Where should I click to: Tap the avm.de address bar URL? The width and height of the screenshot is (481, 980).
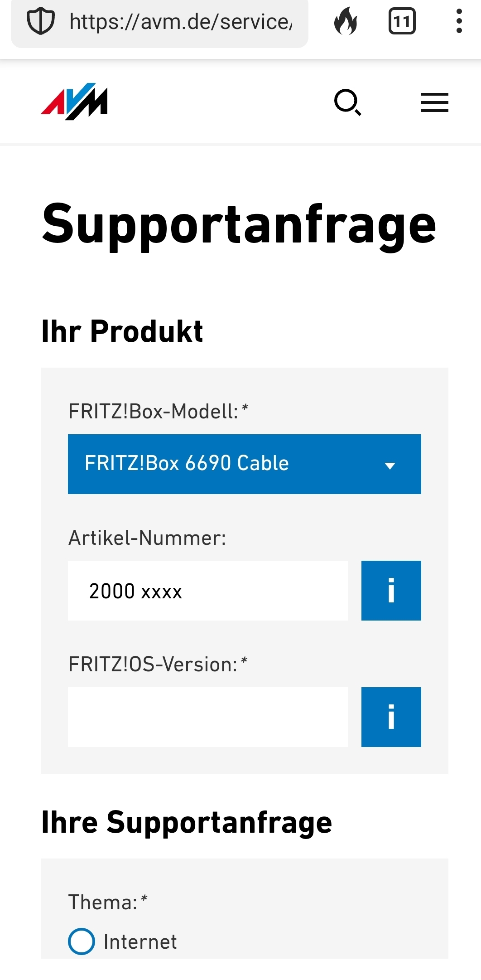point(181,22)
